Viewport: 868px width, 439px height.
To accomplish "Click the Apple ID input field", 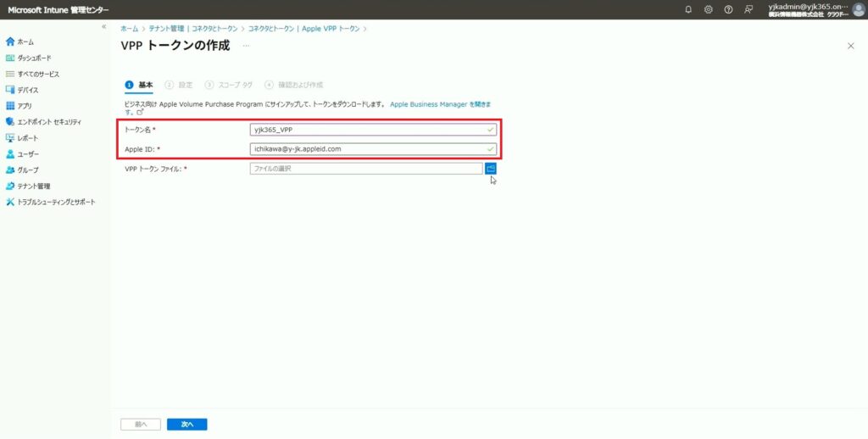I will click(373, 149).
